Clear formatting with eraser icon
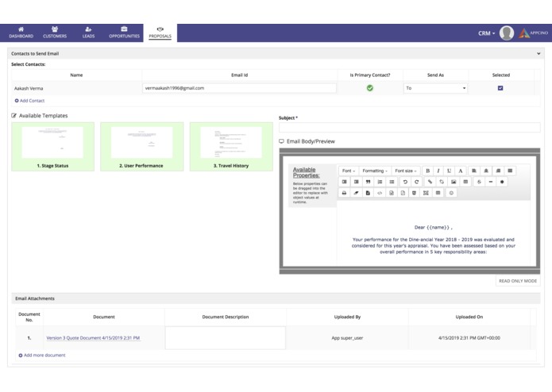The height and width of the screenshot is (392, 552). pos(356,193)
